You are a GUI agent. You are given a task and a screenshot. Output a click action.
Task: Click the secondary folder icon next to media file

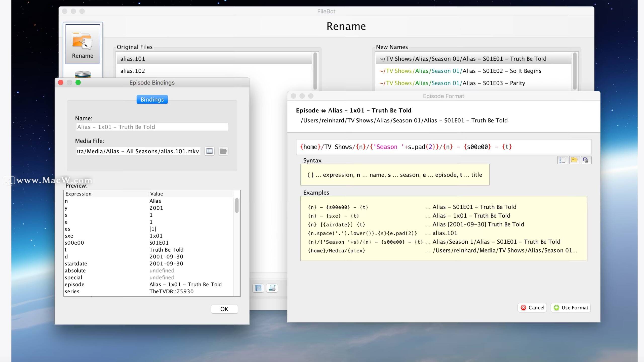pos(223,151)
